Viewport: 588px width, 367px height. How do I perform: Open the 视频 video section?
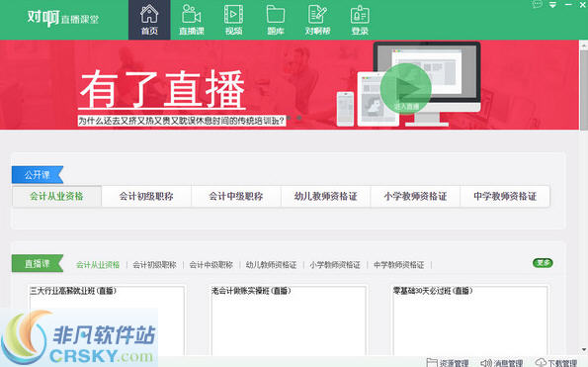tap(233, 20)
